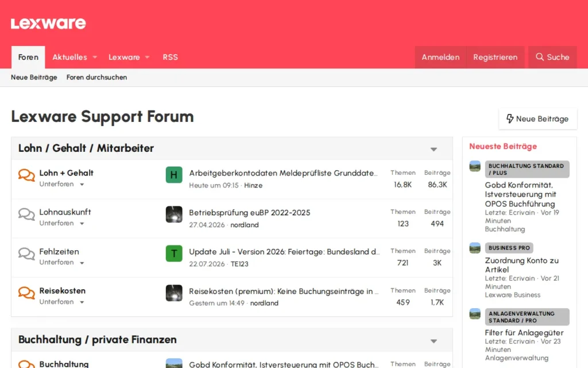
Task: Collapse the Lohn / Gehalt / Mitarbeiter category
Action: [x=434, y=149]
